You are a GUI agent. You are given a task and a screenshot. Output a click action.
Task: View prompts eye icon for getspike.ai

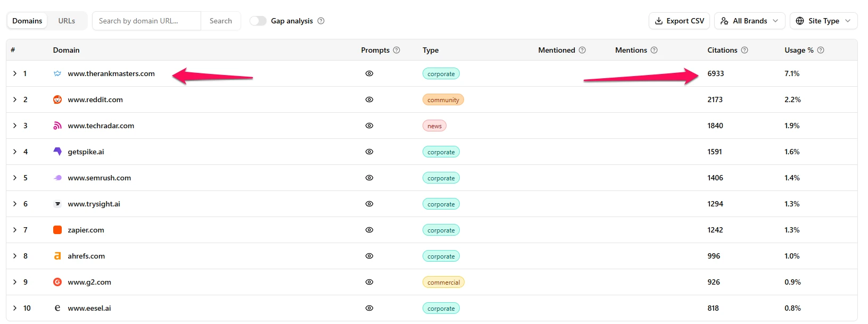coord(369,152)
